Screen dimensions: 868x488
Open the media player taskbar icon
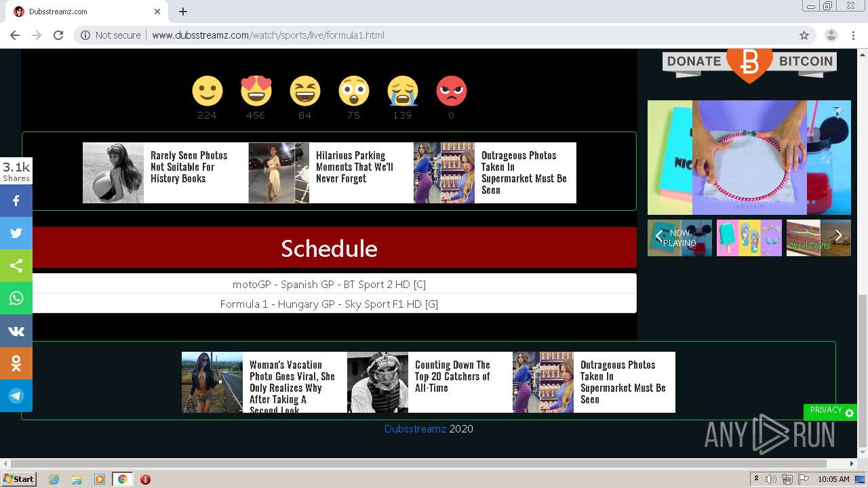pyautogui.click(x=100, y=479)
